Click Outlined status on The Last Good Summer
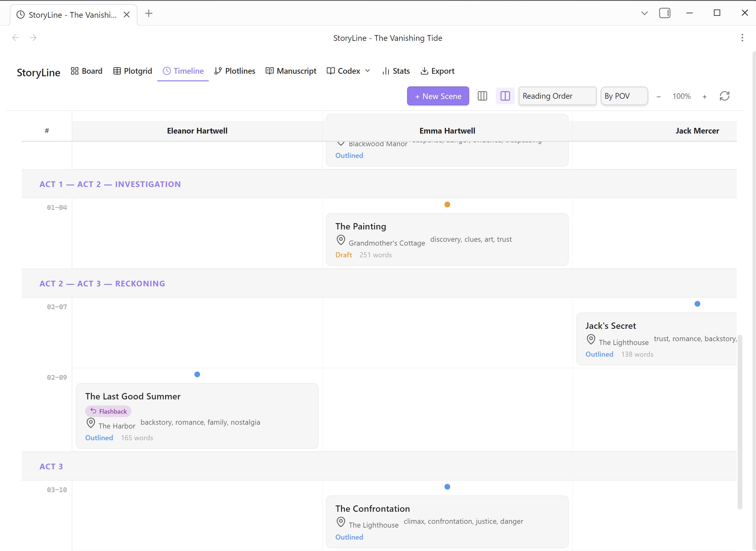This screenshot has width=756, height=551. click(x=99, y=438)
